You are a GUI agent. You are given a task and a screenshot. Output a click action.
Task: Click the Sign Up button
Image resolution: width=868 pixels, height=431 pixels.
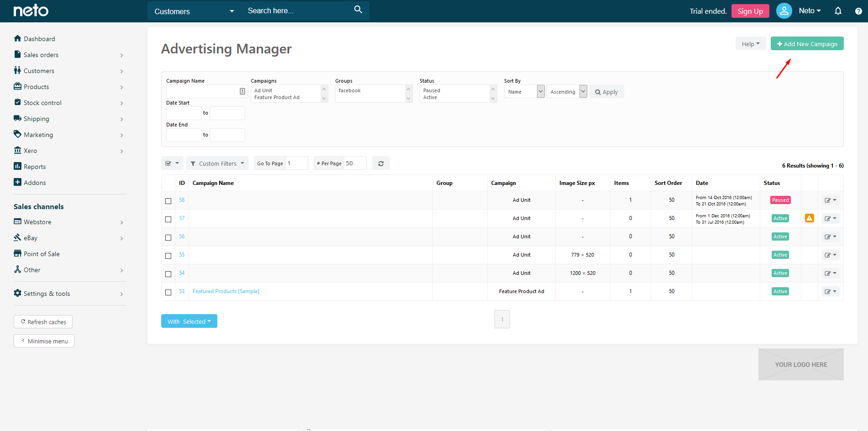[x=750, y=11]
